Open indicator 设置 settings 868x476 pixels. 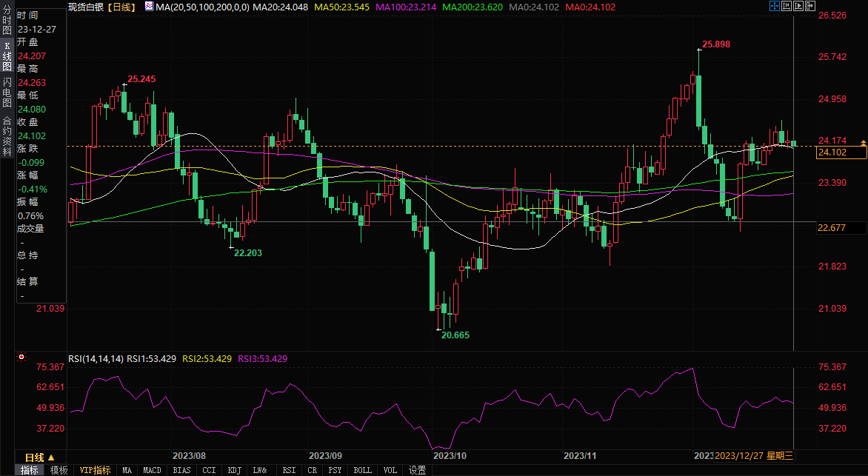point(417,470)
